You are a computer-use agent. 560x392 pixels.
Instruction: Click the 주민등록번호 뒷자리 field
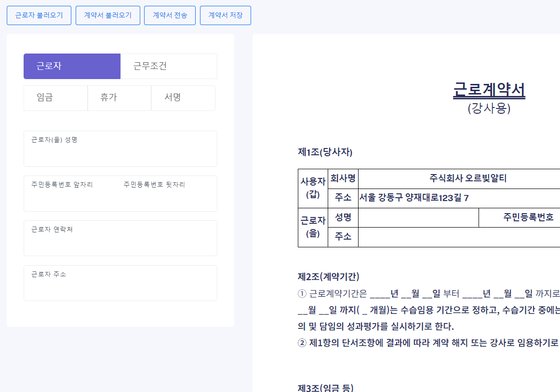166,197
